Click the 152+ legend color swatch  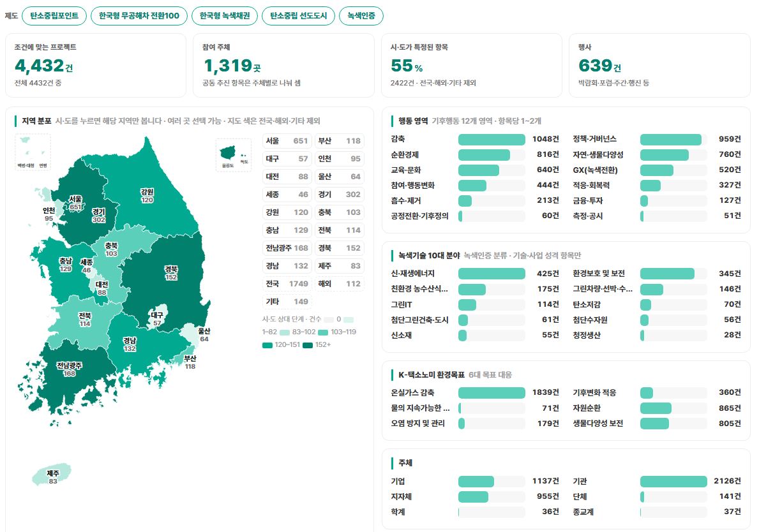pos(308,345)
